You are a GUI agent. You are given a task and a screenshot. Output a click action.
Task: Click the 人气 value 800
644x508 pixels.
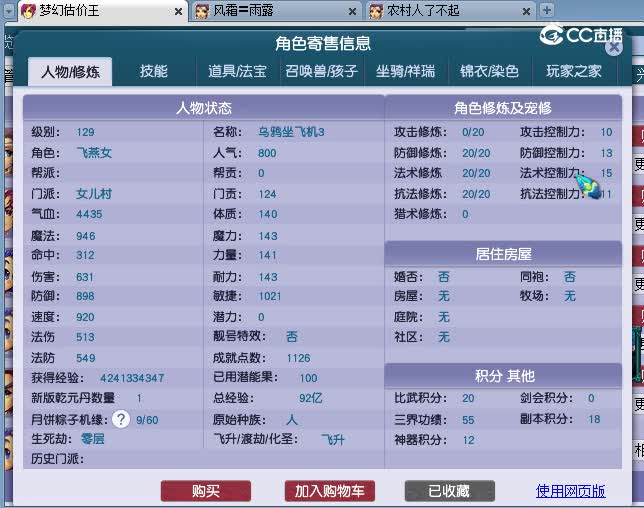coord(267,153)
